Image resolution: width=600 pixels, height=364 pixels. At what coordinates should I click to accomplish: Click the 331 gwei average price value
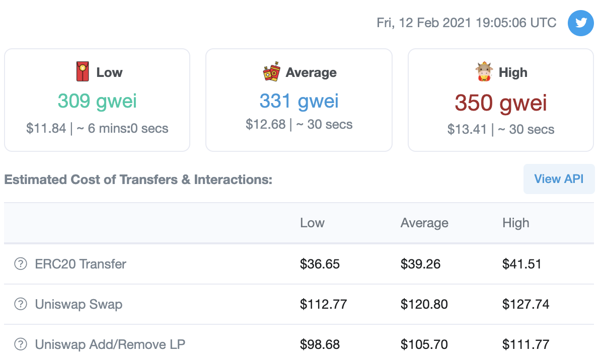click(299, 101)
